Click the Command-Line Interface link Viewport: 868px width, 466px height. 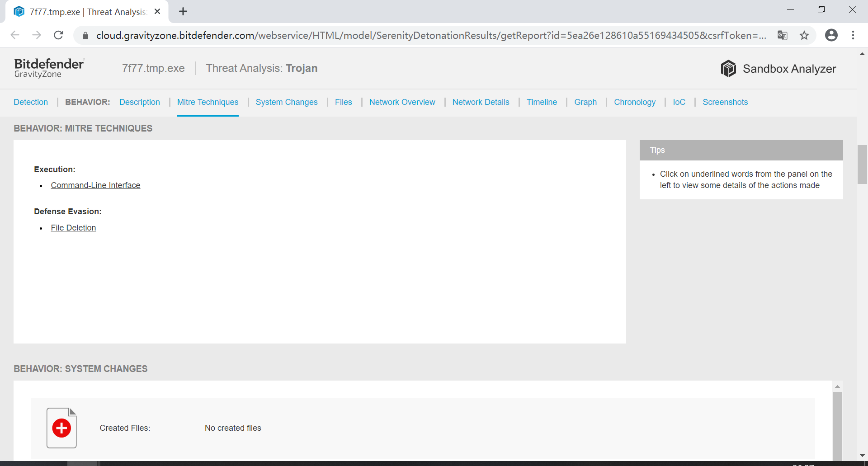(95, 185)
